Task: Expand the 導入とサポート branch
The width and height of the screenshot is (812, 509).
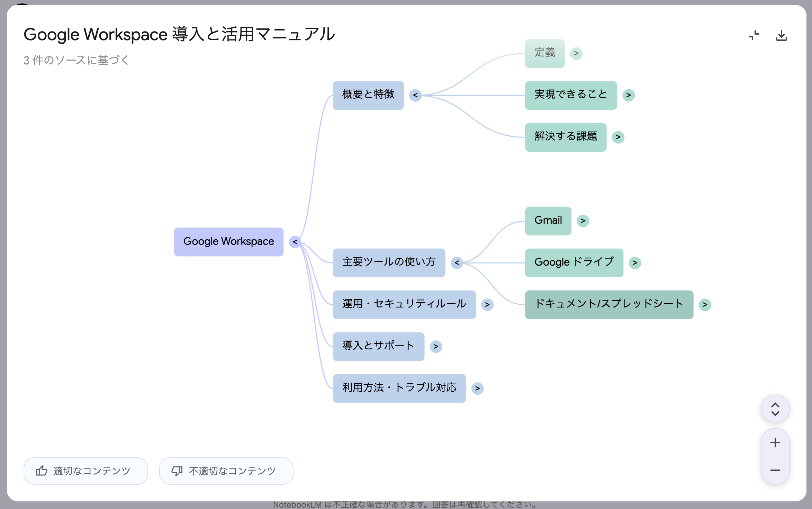Action: pyautogui.click(x=436, y=347)
